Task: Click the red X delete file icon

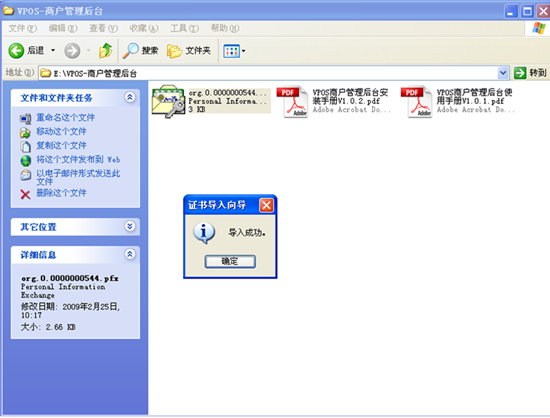Action: tap(25, 194)
